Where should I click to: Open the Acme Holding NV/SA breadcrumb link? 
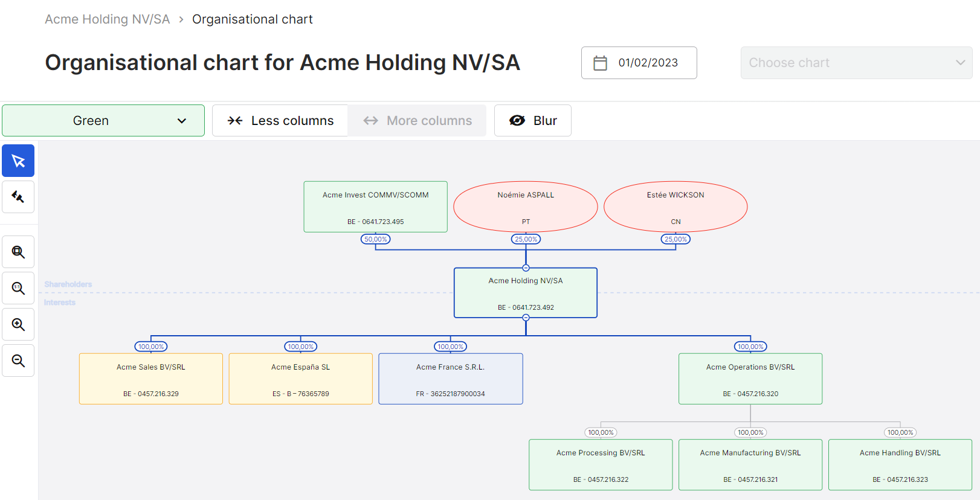[x=107, y=19]
